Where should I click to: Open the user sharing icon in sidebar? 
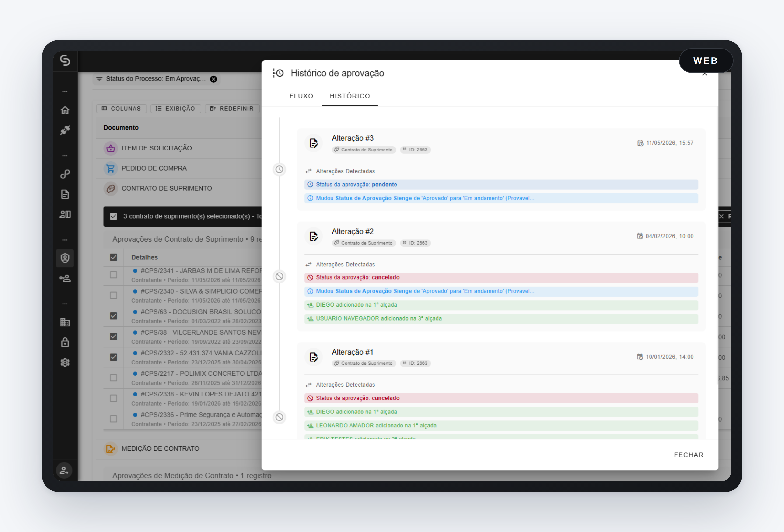coord(65,279)
